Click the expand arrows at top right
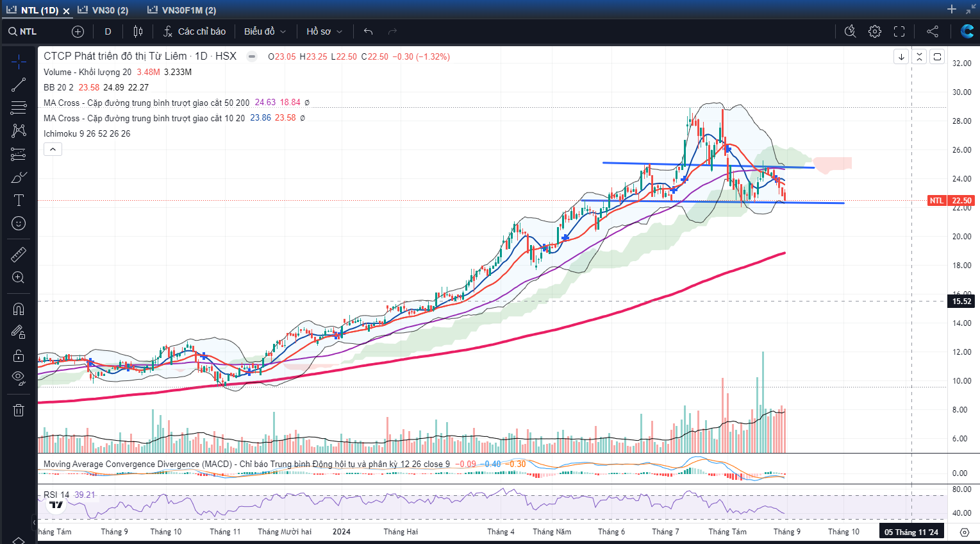This screenshot has height=544, width=980. coord(971,9)
